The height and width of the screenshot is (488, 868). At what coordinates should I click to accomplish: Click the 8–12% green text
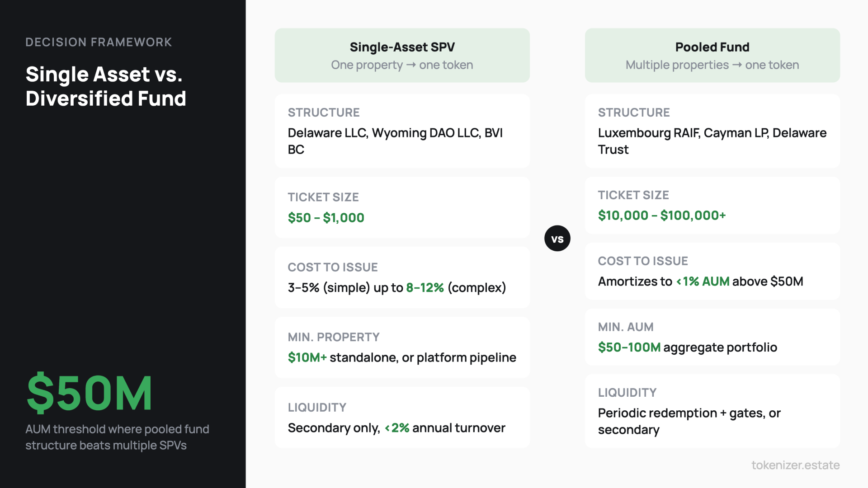coord(425,288)
